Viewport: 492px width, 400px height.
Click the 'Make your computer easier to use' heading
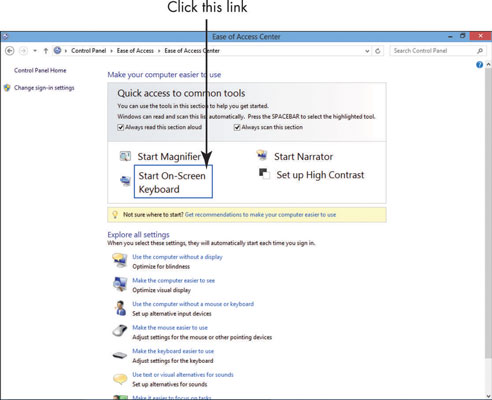[164, 75]
